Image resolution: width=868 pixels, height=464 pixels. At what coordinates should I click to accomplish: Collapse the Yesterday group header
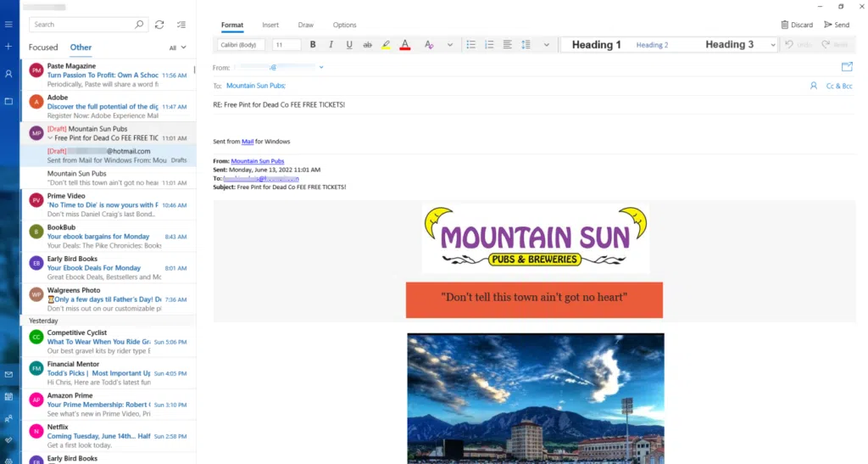tap(108, 321)
